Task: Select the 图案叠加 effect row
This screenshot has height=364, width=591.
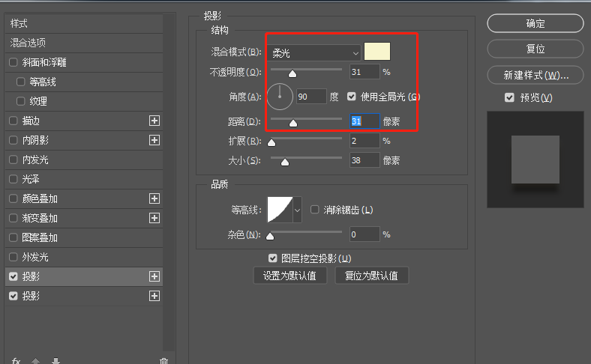Action: click(x=84, y=237)
